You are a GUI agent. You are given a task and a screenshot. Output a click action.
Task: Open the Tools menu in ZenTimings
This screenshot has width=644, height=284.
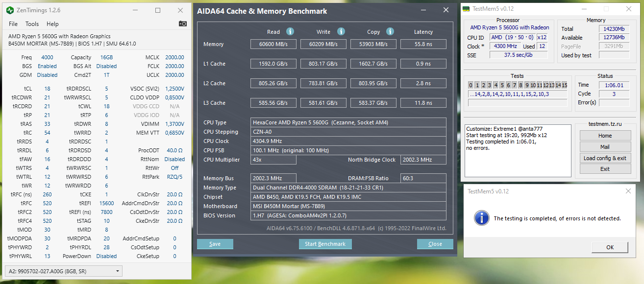point(32,24)
